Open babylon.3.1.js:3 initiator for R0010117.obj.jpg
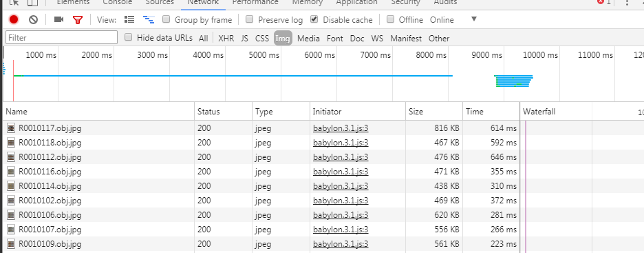 coord(341,128)
